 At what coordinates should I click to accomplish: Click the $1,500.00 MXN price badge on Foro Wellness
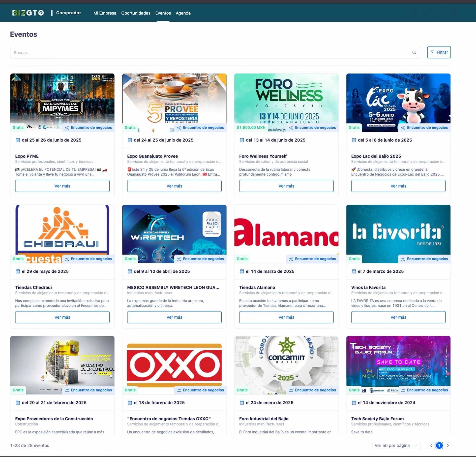pos(251,127)
